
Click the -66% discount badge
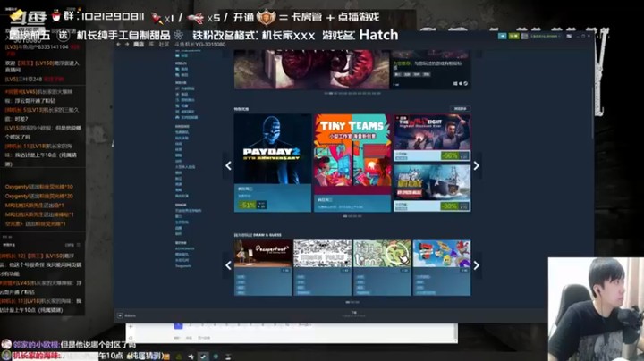coord(450,155)
